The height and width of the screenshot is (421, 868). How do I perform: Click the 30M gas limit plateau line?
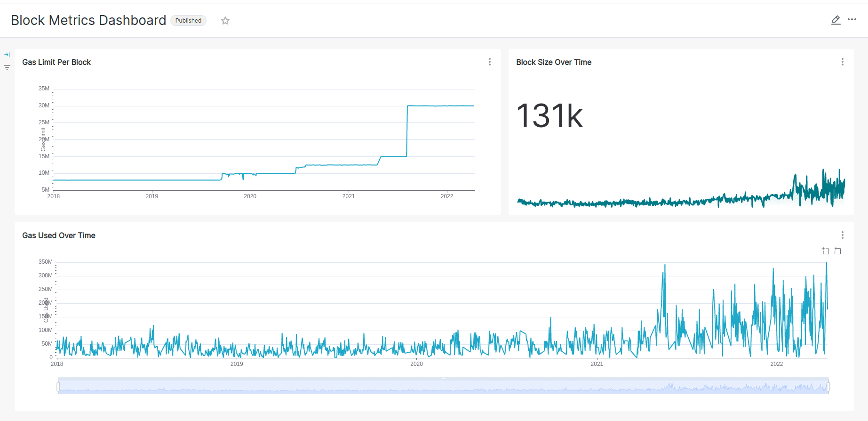click(x=440, y=106)
